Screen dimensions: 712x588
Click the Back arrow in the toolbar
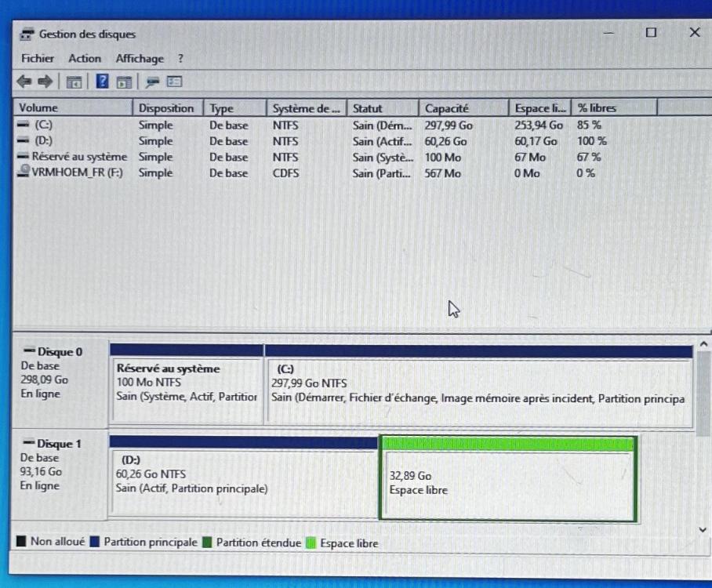tap(24, 82)
